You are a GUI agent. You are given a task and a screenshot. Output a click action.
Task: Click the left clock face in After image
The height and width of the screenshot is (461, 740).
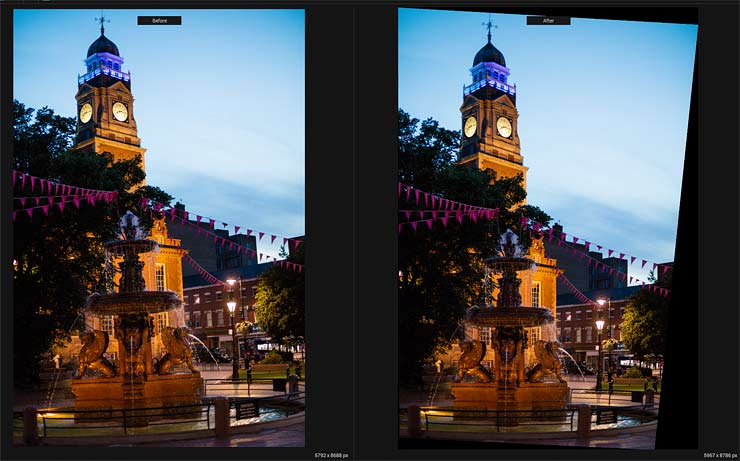click(470, 127)
